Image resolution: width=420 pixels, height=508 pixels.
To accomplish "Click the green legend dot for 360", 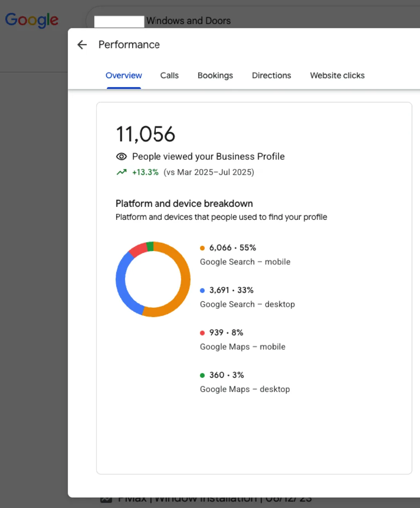I will tap(202, 375).
